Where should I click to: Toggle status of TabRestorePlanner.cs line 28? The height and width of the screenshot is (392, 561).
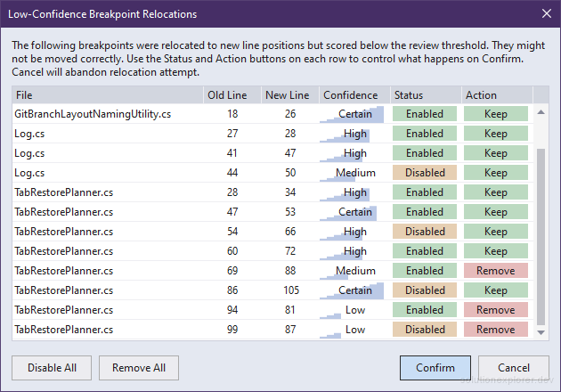425,192
